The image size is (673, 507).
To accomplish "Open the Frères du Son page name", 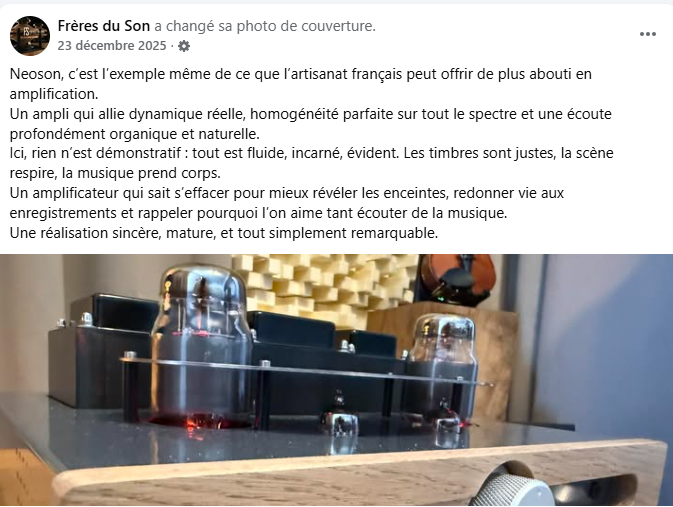I will pos(103,26).
